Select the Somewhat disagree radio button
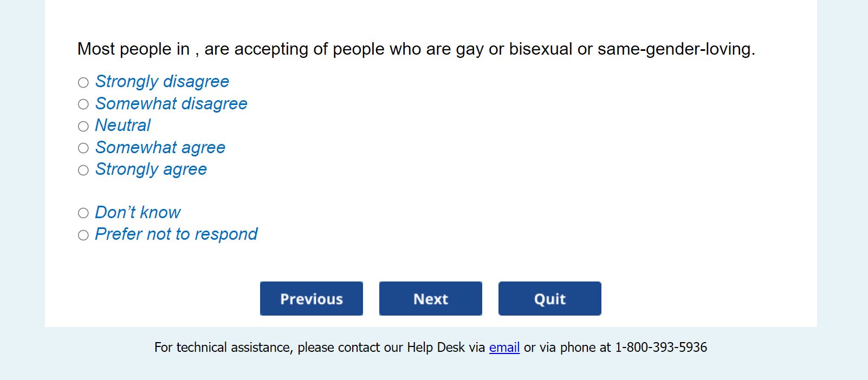Screen dimensions: 868x380 83,104
